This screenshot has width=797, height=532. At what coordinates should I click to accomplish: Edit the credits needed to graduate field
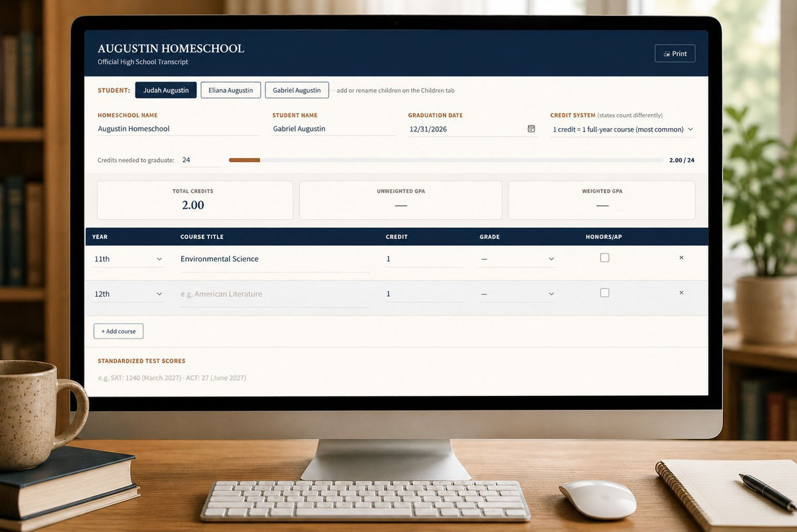201,160
